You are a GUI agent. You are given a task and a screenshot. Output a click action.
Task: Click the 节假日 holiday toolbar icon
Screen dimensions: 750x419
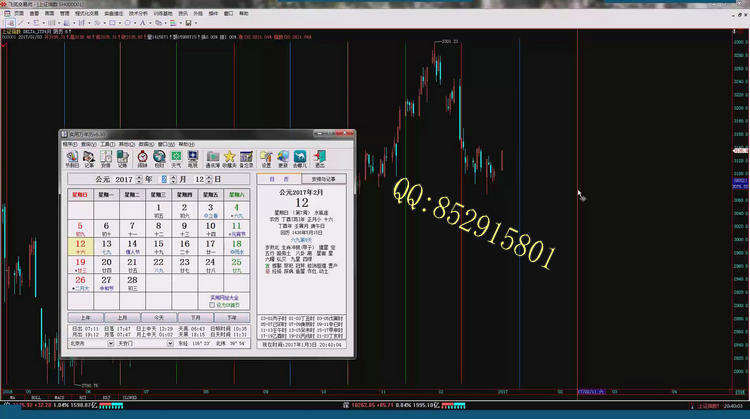(x=72, y=158)
